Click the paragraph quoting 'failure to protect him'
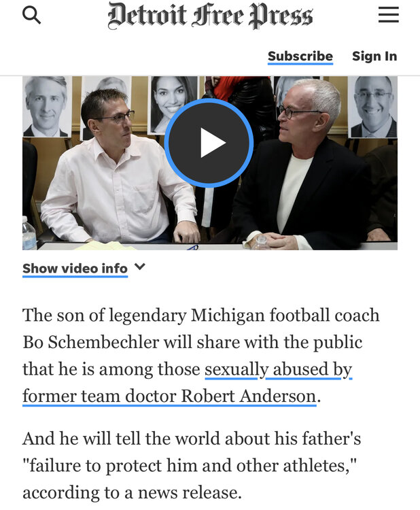 [x=192, y=465]
